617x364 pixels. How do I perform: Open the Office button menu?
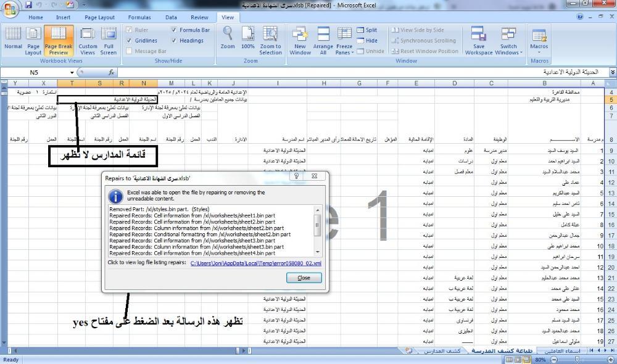pos(10,9)
